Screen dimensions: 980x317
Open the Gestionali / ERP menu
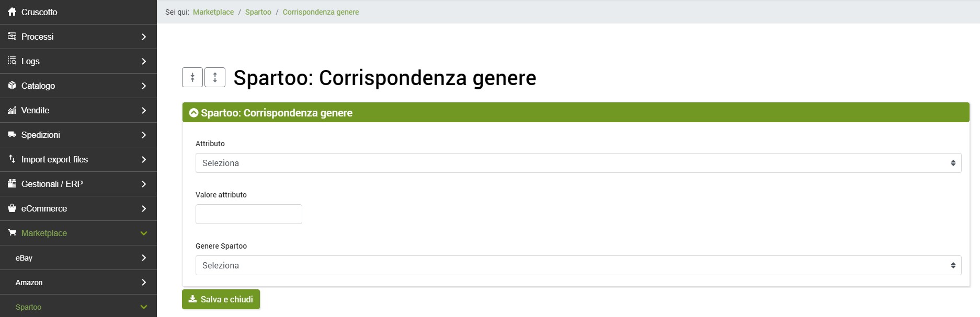point(52,184)
